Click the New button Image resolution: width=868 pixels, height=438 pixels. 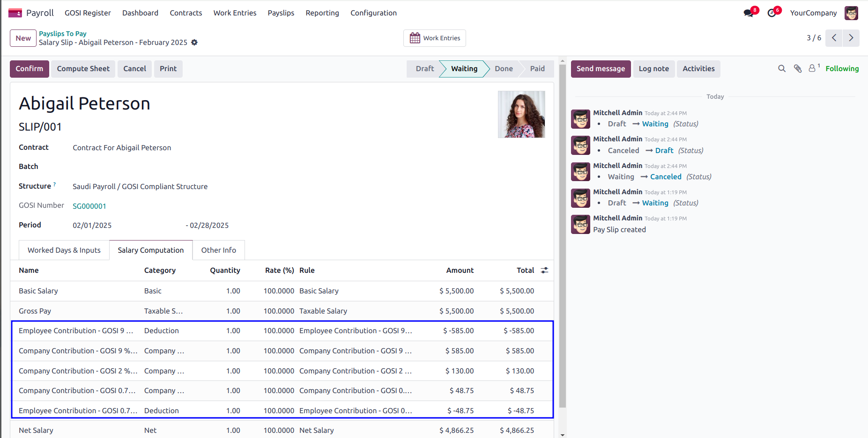[23, 38]
